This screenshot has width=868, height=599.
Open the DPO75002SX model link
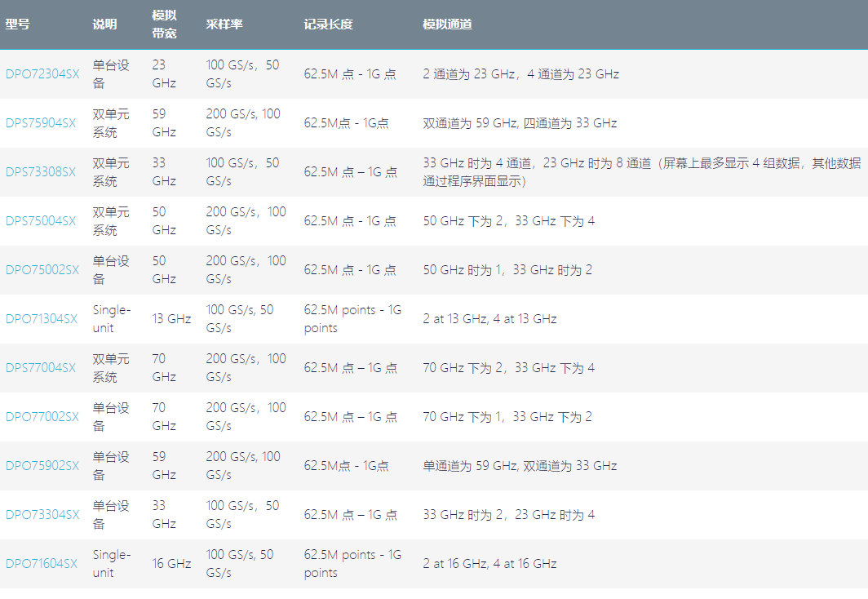pos(42,270)
